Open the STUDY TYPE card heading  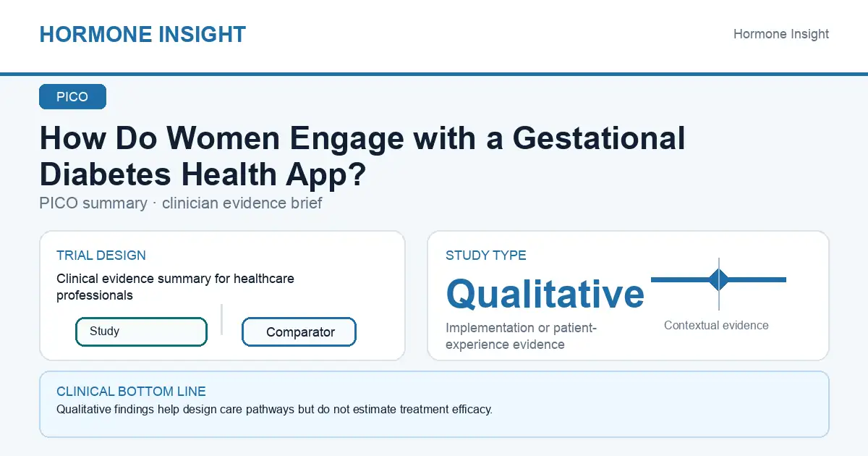[486, 256]
